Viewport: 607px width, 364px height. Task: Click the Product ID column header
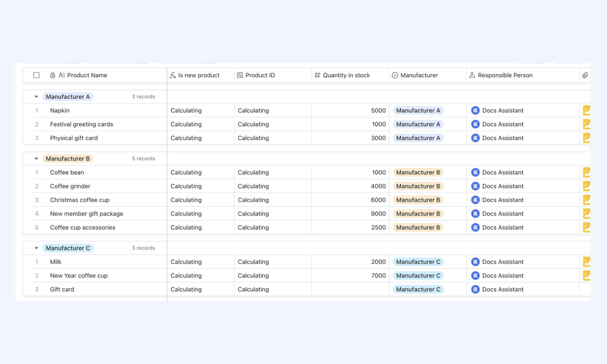tap(273, 75)
